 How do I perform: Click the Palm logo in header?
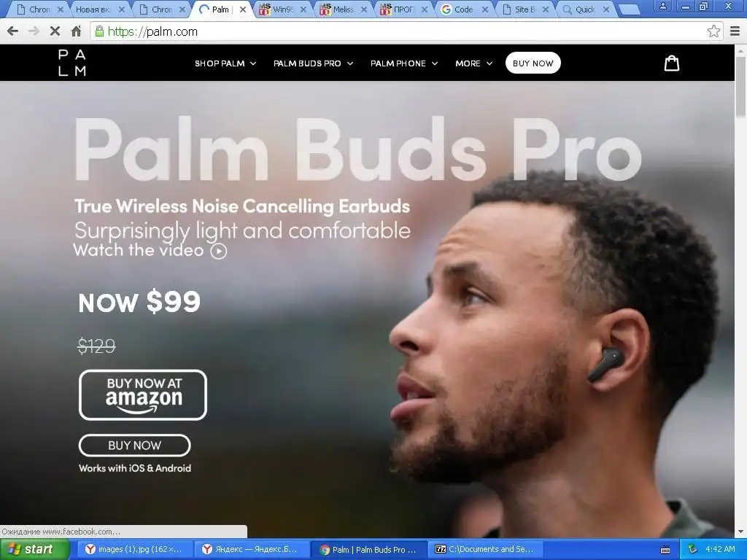(x=72, y=63)
